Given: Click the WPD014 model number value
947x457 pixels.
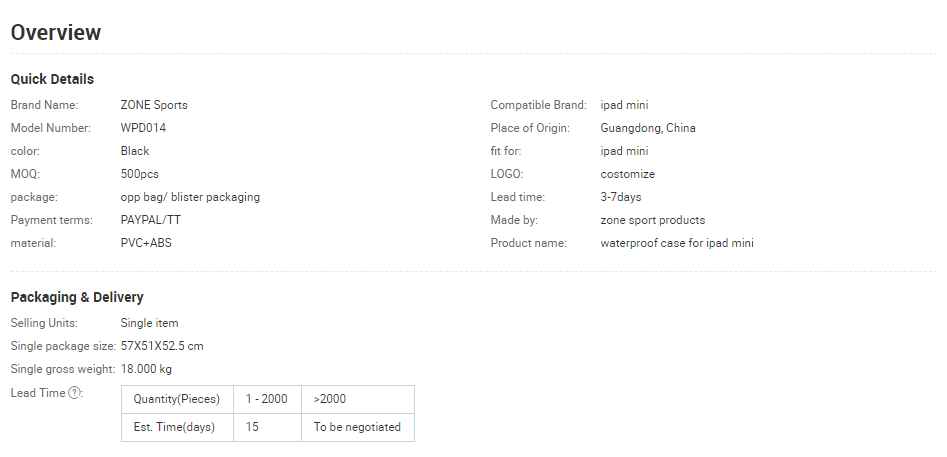Looking at the screenshot, I should (x=143, y=128).
